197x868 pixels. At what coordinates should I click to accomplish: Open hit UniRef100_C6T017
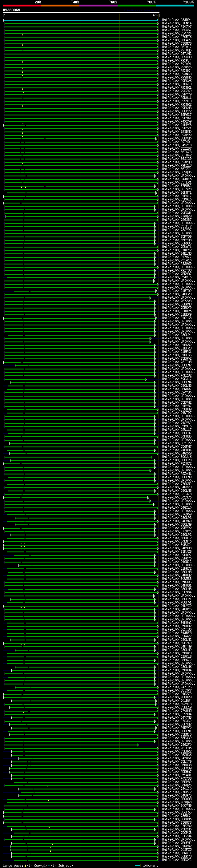(x=176, y=47)
